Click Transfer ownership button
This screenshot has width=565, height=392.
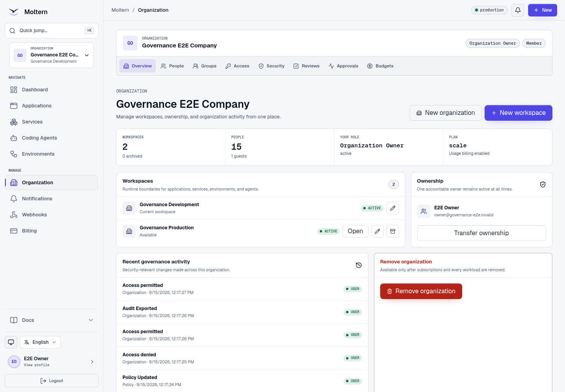pyautogui.click(x=481, y=233)
